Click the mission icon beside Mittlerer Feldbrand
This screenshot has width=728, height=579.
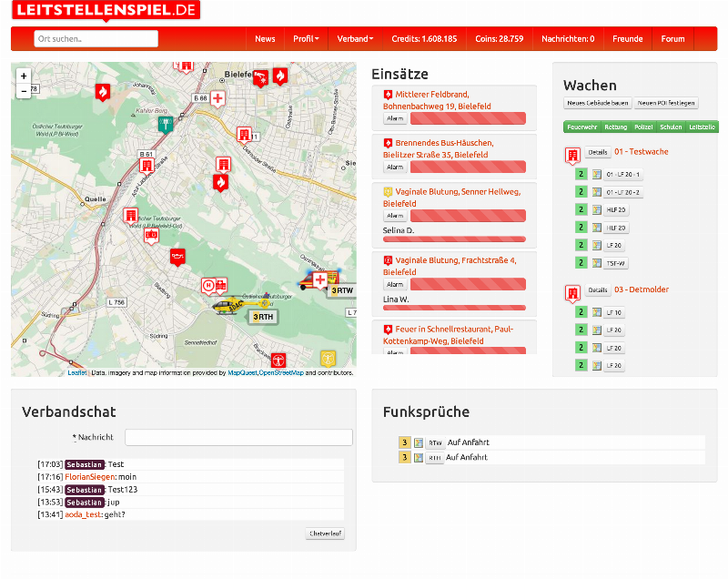coord(388,94)
